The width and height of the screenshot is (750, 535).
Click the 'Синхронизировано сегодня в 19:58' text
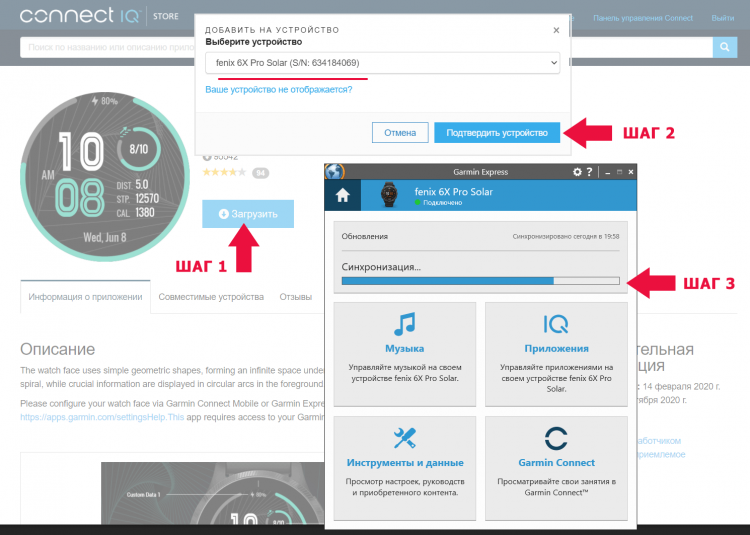(566, 237)
